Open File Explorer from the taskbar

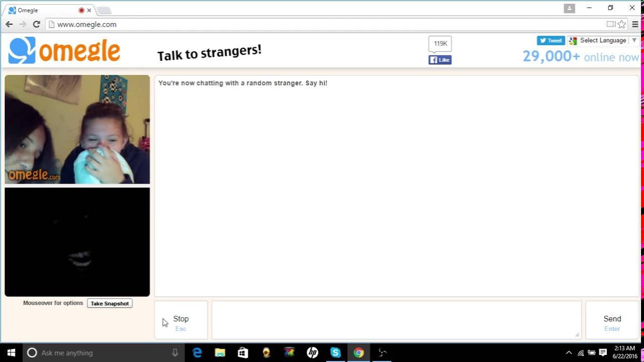[x=220, y=352]
